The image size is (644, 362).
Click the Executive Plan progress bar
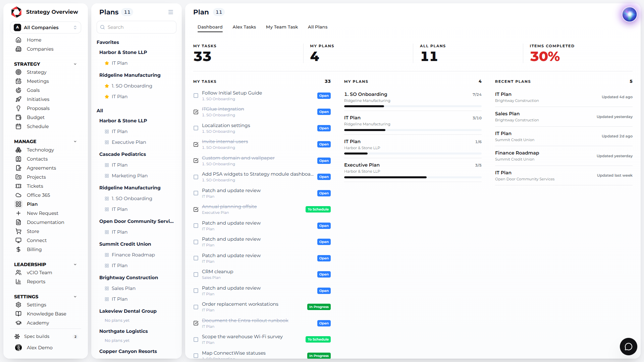(x=413, y=177)
